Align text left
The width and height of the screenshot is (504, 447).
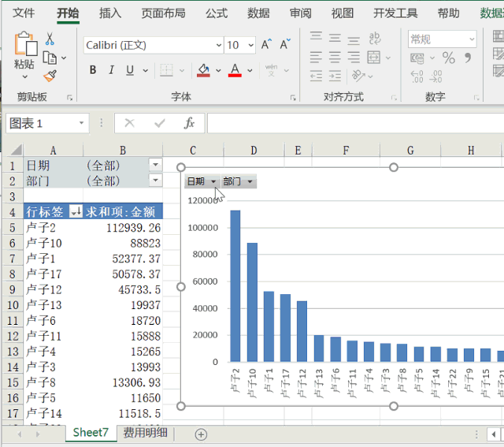[316, 58]
